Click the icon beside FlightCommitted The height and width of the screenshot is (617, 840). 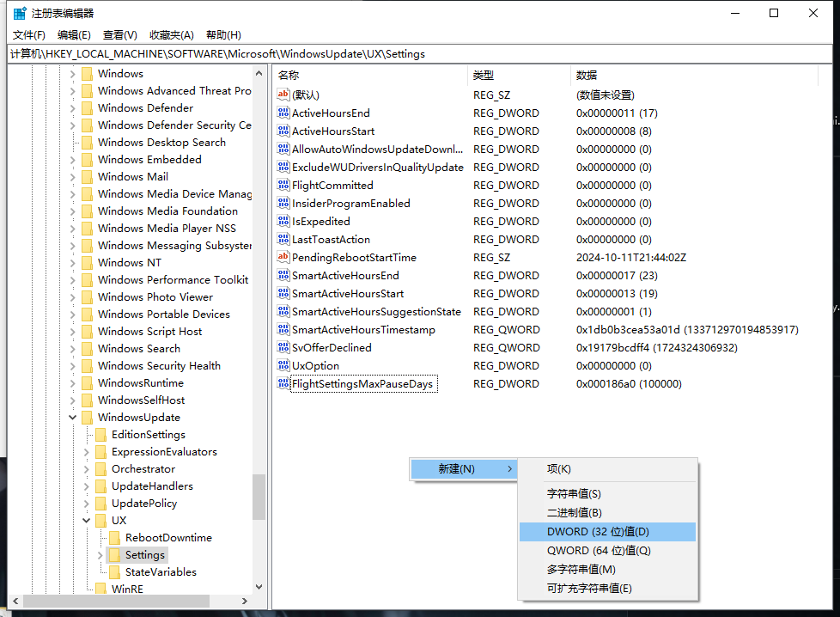[x=283, y=185]
